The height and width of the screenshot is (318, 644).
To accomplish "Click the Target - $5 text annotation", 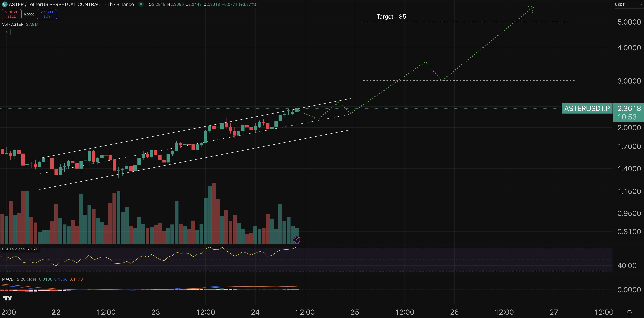I will [391, 17].
